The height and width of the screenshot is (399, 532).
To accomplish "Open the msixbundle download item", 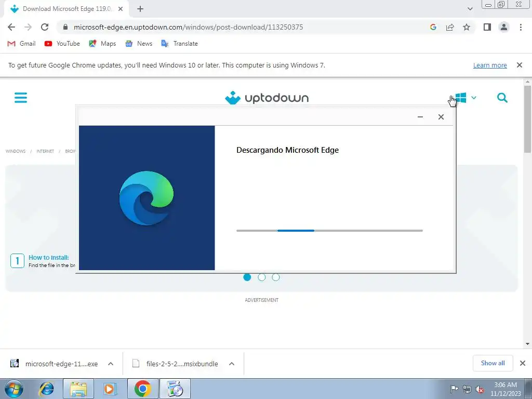I will click(x=176, y=364).
